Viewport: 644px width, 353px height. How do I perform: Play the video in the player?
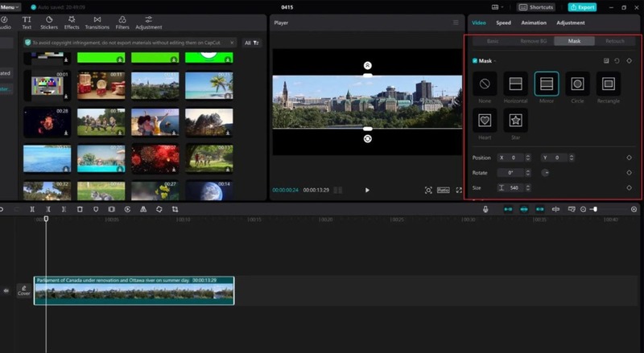367,190
